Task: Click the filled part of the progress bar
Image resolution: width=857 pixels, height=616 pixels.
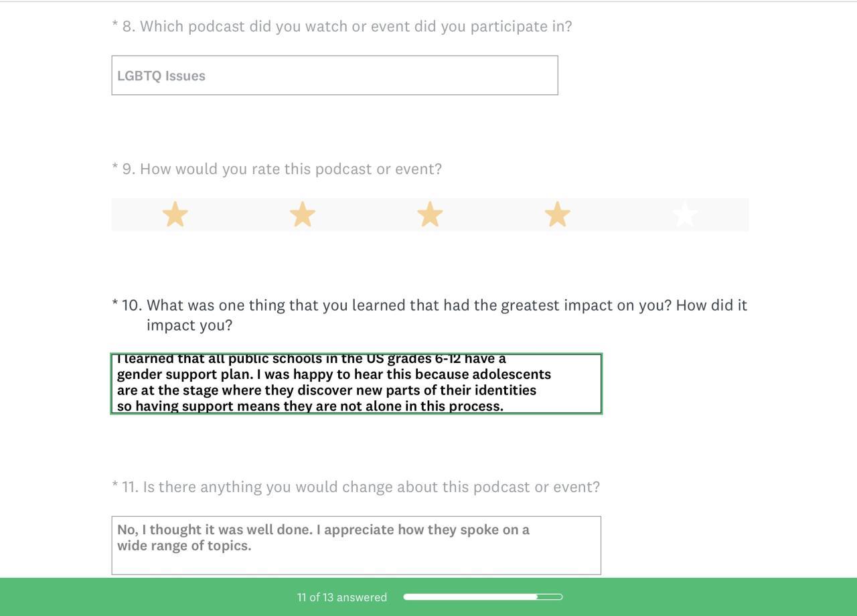Action: coord(470,597)
